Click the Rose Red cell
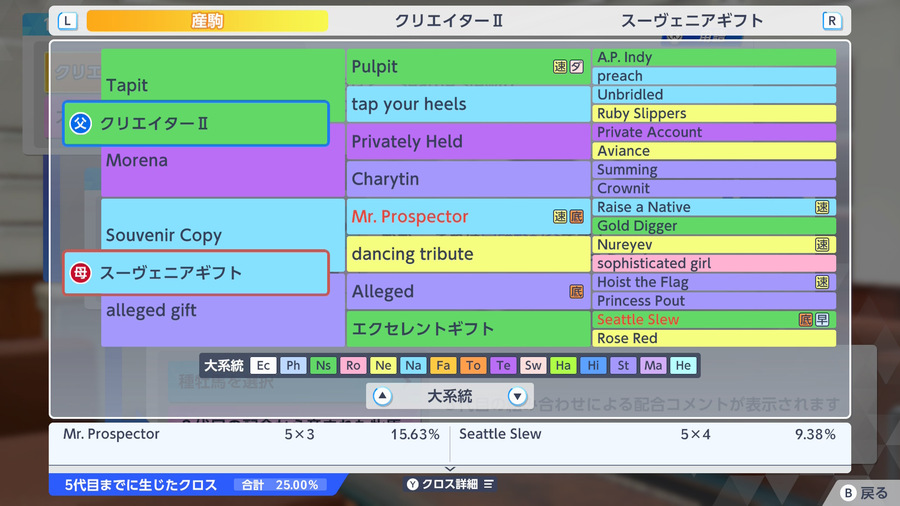The width and height of the screenshot is (900, 506). click(713, 338)
